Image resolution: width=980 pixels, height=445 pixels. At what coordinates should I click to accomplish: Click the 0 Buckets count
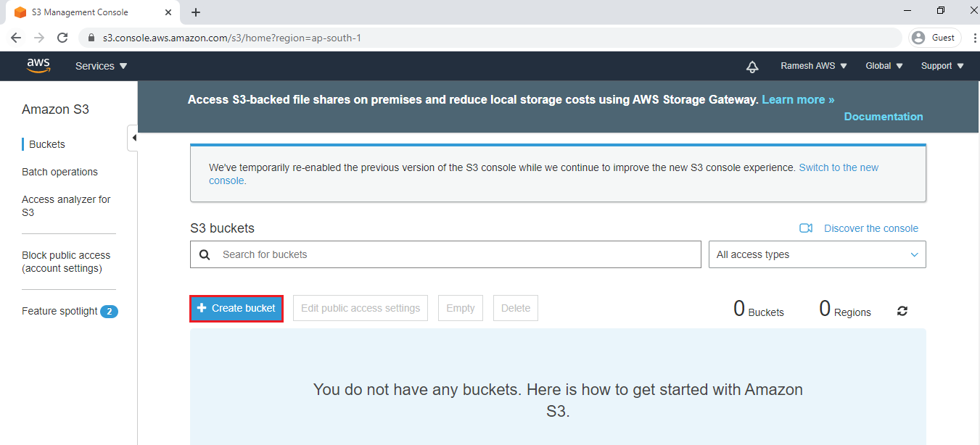tap(759, 309)
